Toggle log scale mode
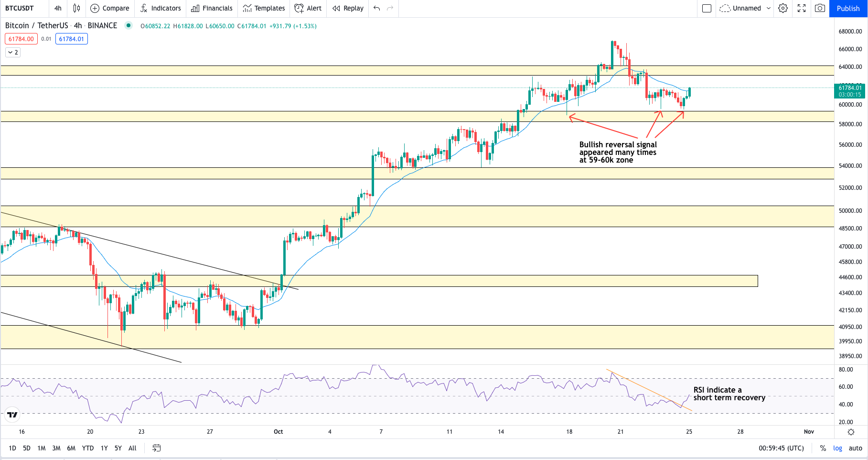The image size is (868, 460). [x=838, y=448]
